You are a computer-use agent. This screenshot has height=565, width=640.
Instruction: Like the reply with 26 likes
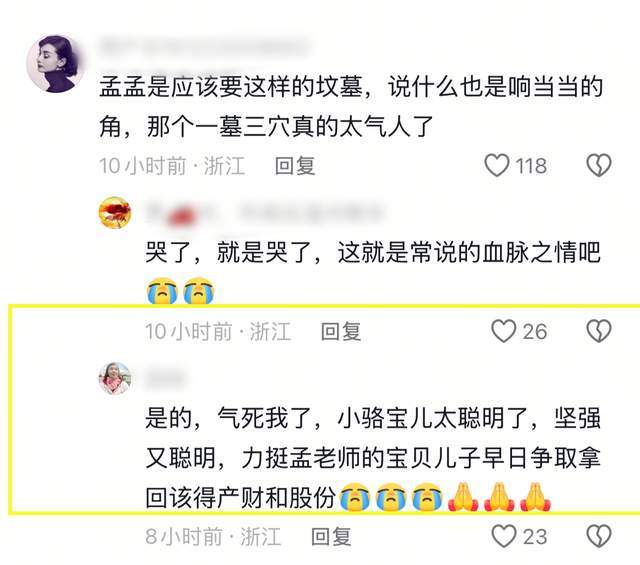coord(504,331)
